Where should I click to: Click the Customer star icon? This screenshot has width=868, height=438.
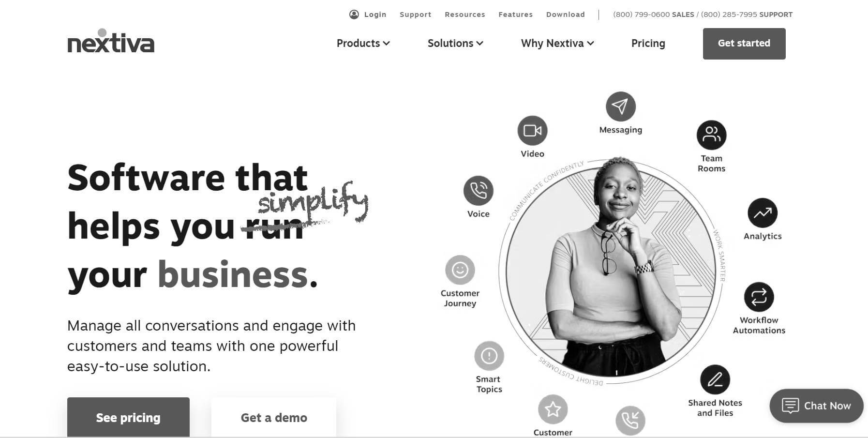pyautogui.click(x=553, y=409)
